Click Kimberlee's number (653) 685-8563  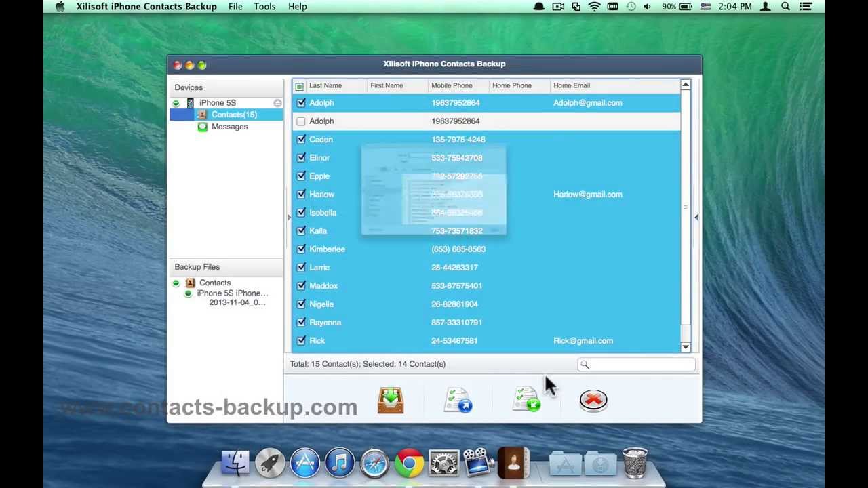(458, 249)
